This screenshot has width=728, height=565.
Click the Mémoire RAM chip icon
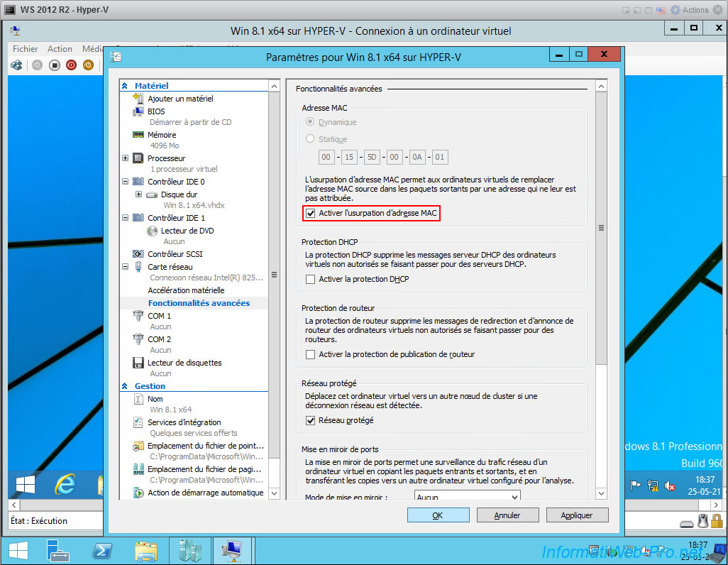click(138, 135)
